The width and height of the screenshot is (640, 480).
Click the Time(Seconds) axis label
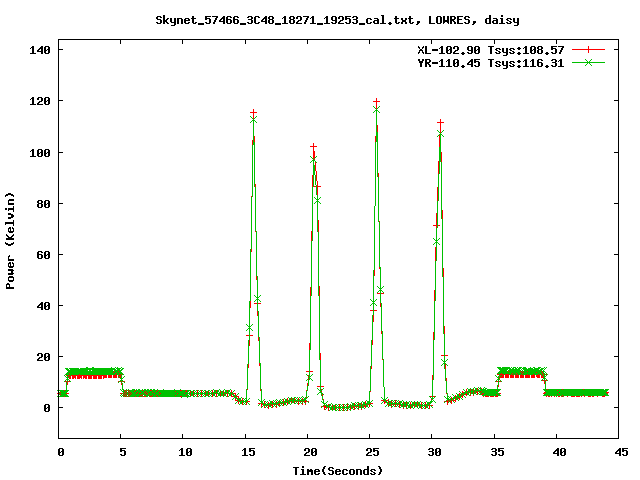[338, 471]
